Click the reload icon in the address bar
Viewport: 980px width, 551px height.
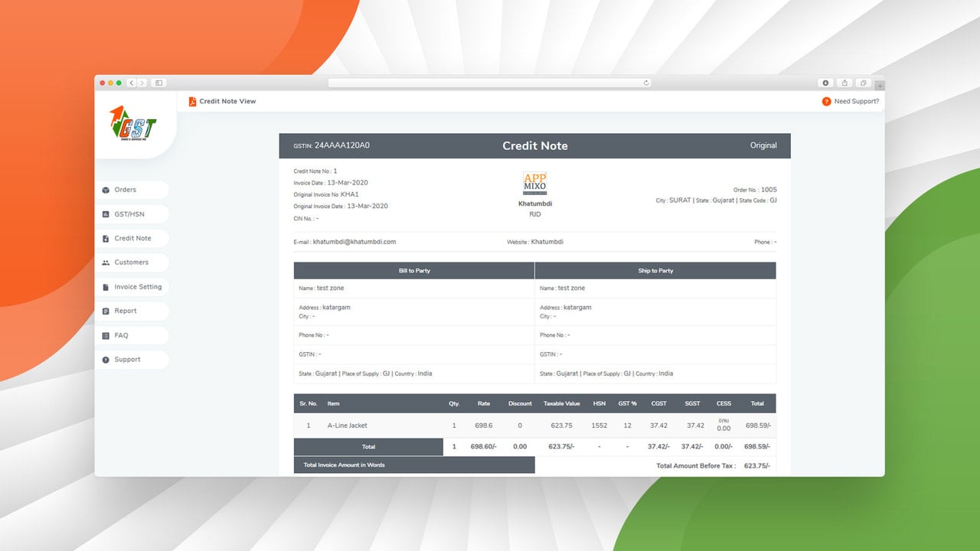click(646, 83)
